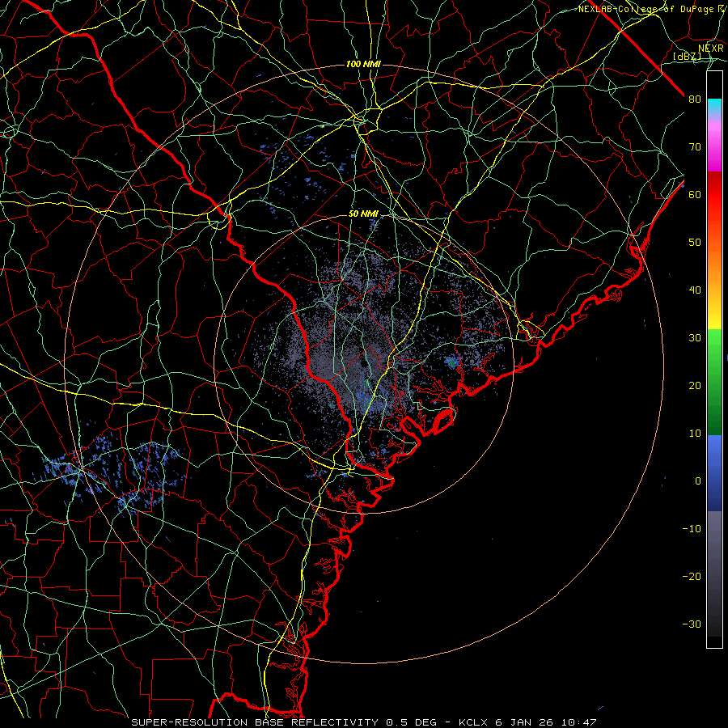Click the "[dBZ]" unit label
The width and height of the screenshot is (728, 728).
pyautogui.click(x=687, y=57)
